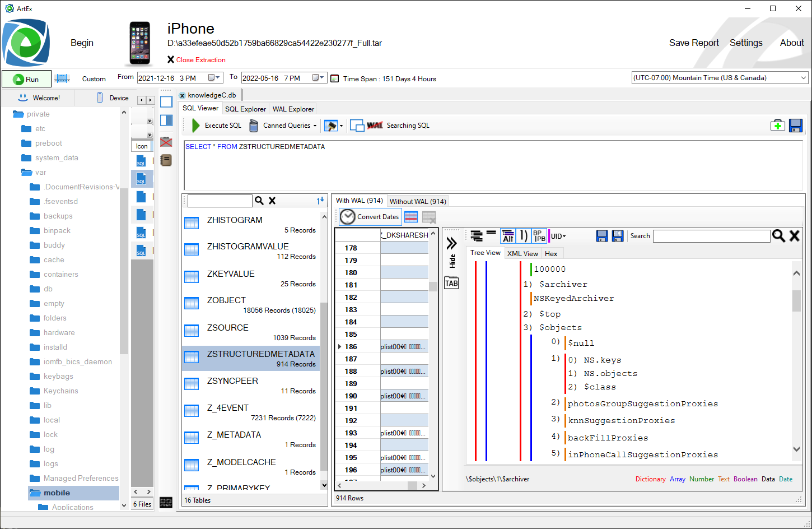Select the With WAL (914) tab
The height and width of the screenshot is (529, 812).
pos(360,201)
